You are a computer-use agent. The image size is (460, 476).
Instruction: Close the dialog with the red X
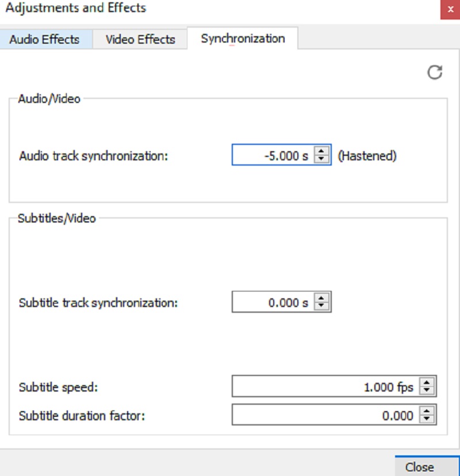(450, 10)
